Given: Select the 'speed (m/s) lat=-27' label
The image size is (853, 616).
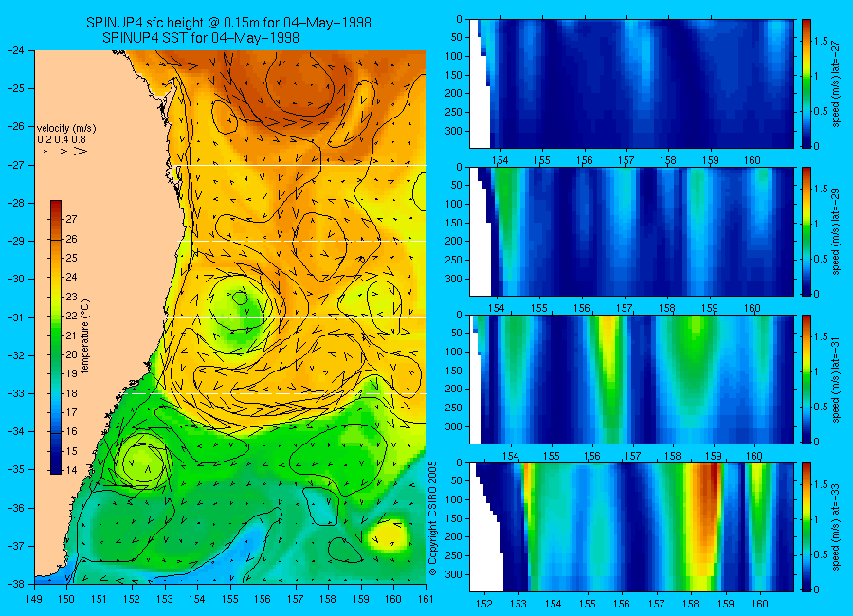Looking at the screenshot, I should [x=836, y=83].
